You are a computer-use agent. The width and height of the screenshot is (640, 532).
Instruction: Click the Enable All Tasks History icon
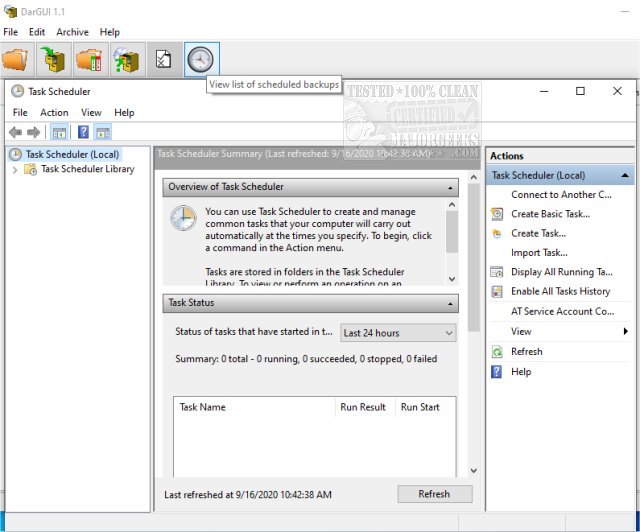click(497, 291)
